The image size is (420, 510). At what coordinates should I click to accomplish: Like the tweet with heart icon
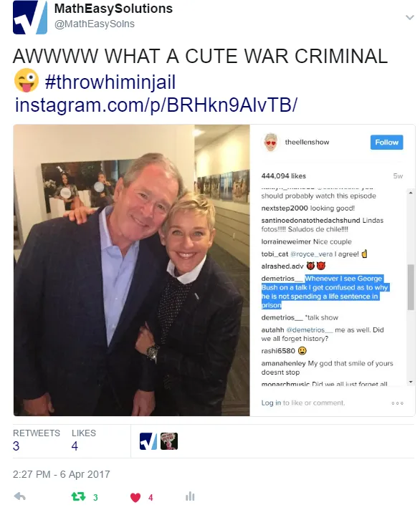[x=135, y=497]
